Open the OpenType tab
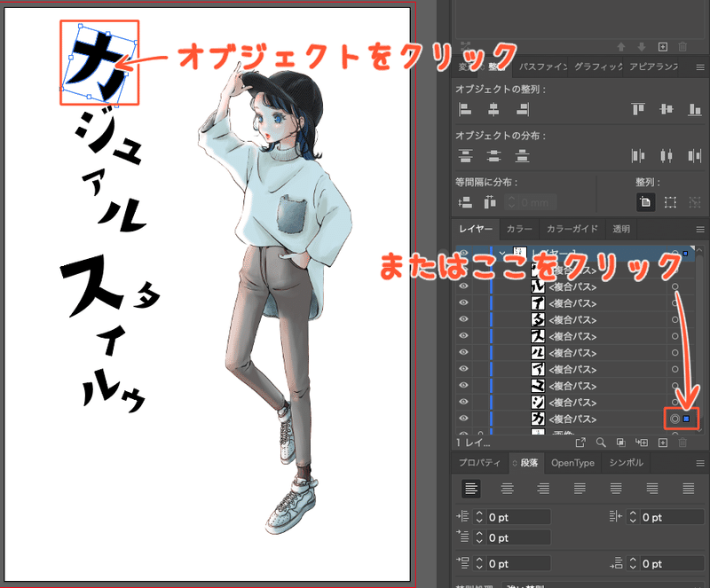The image size is (710, 588). coord(572,463)
